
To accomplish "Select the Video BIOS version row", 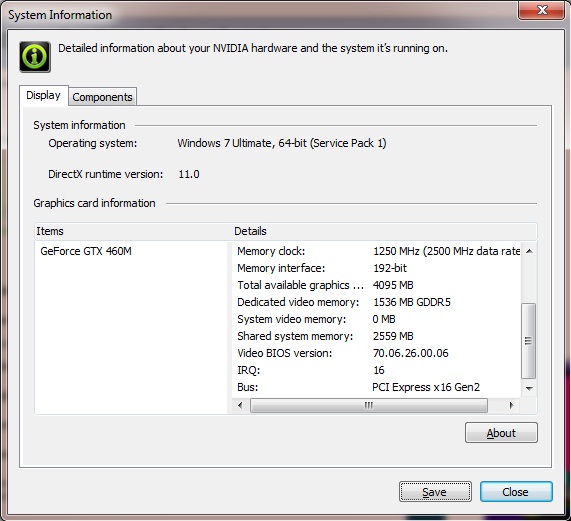I will (376, 353).
